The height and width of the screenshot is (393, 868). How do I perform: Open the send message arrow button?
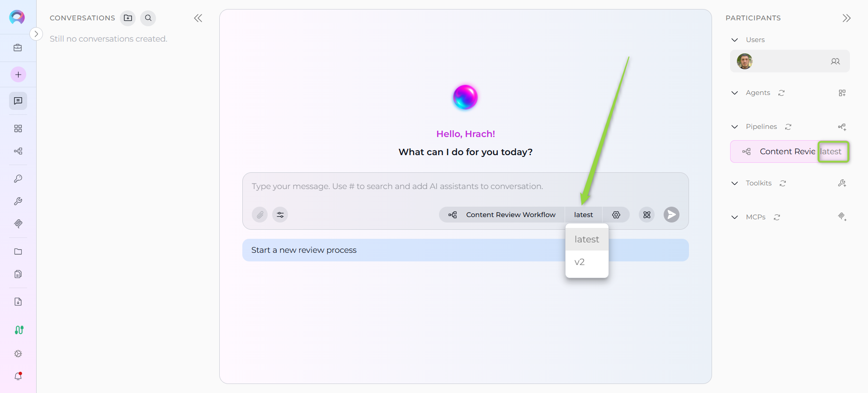pos(671,215)
